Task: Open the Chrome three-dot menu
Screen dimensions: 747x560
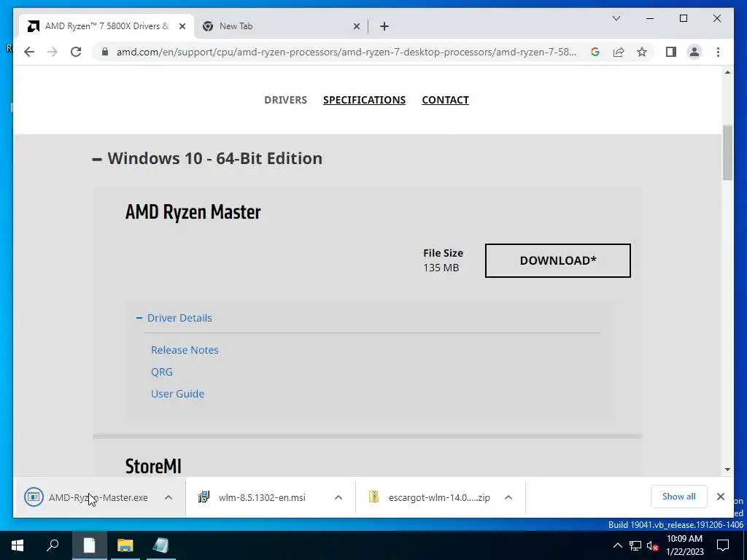Action: [x=718, y=52]
